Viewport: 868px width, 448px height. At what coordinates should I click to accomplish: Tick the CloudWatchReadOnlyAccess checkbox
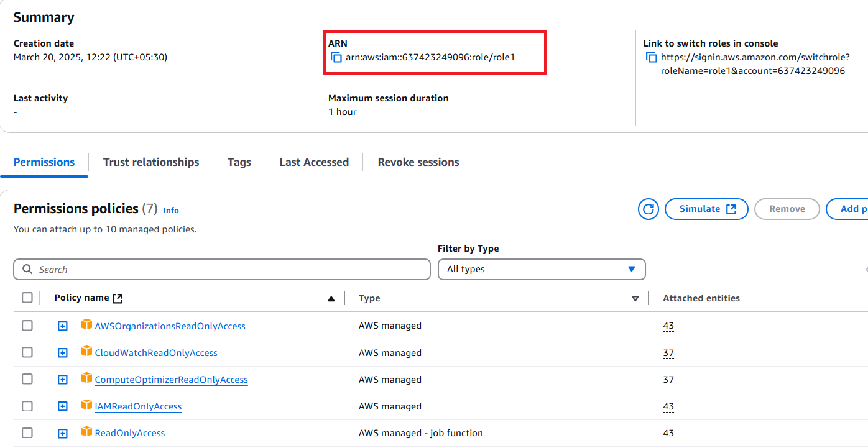click(x=27, y=352)
